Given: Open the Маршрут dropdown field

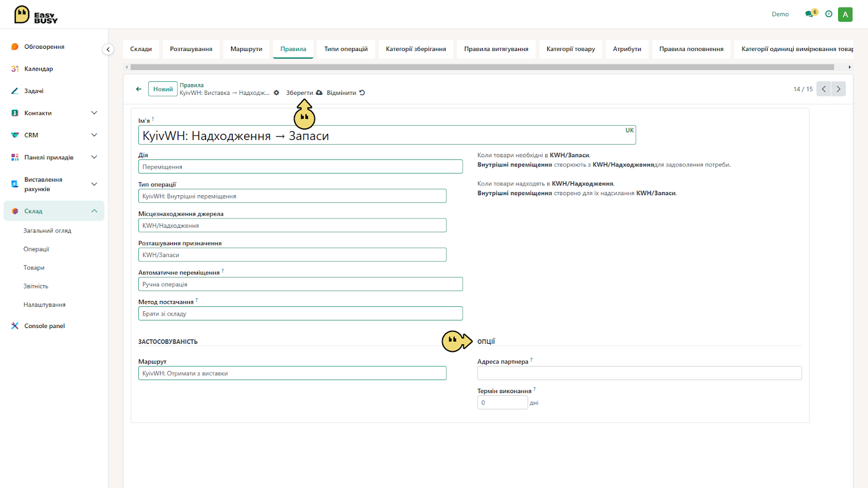Looking at the screenshot, I should point(292,373).
